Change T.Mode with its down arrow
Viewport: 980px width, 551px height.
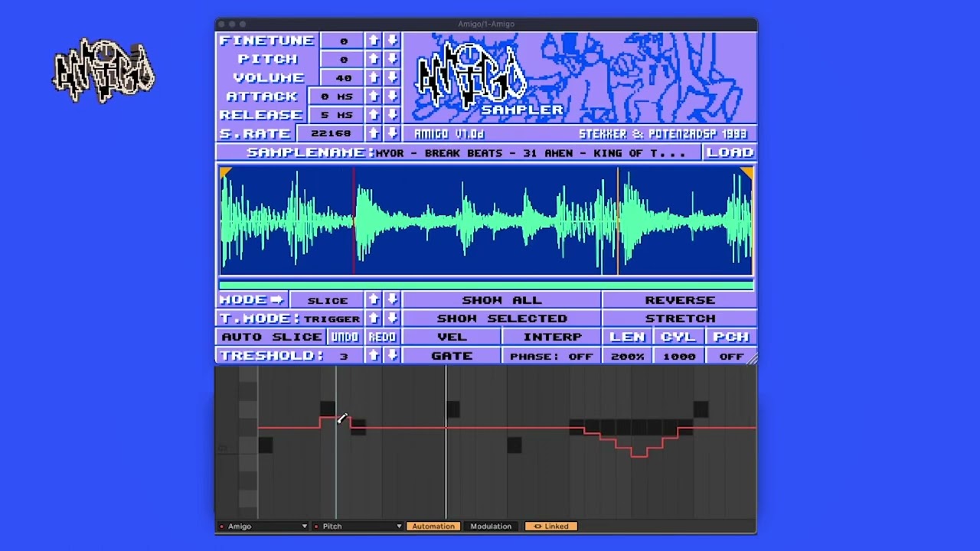coord(392,318)
